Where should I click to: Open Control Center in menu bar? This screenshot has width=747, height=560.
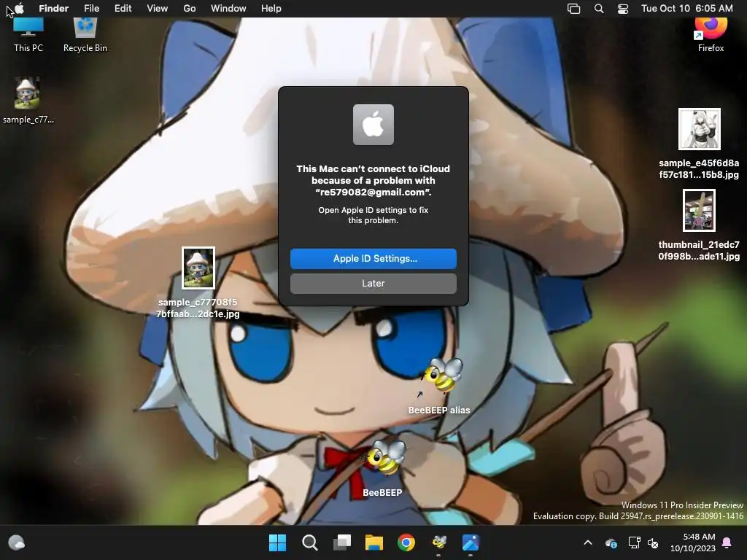click(623, 9)
